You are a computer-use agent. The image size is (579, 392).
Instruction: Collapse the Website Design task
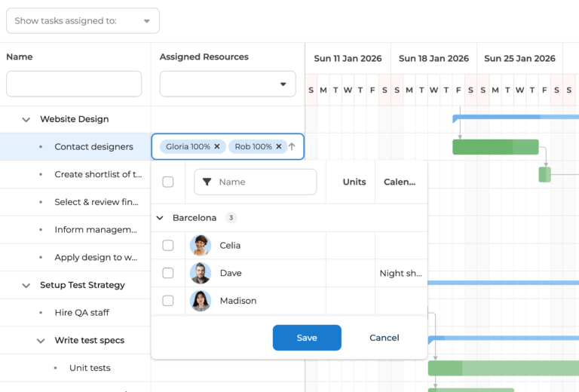click(26, 119)
